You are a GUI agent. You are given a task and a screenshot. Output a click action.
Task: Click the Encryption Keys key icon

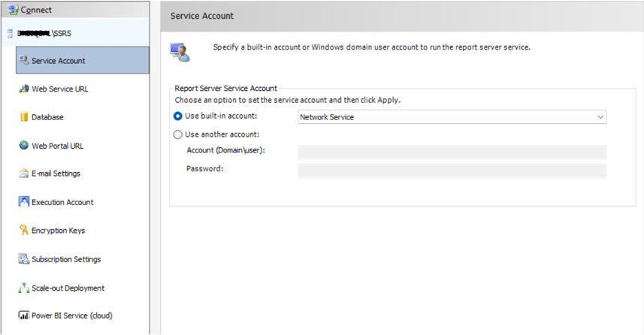tap(24, 231)
